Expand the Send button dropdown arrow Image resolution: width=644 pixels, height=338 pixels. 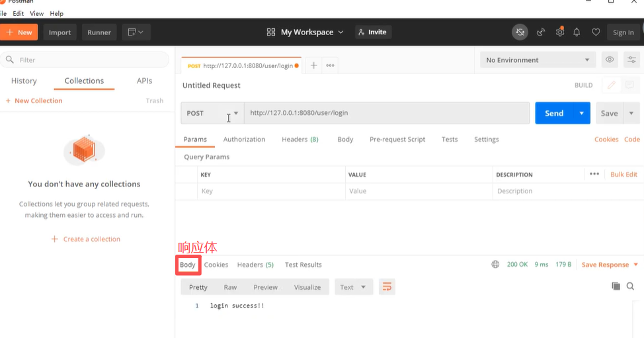tap(582, 113)
